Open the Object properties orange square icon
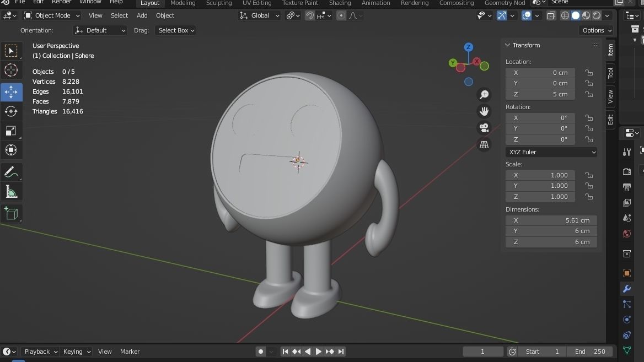The image size is (644, 362). point(627,273)
